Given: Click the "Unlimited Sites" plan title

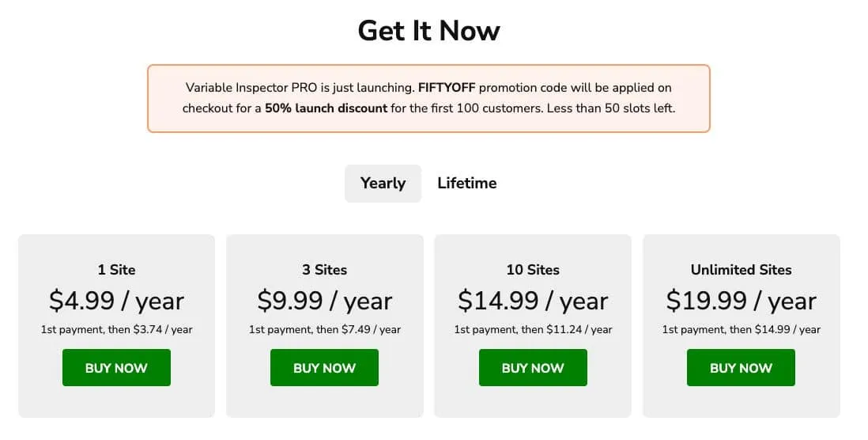Looking at the screenshot, I should tap(741, 270).
